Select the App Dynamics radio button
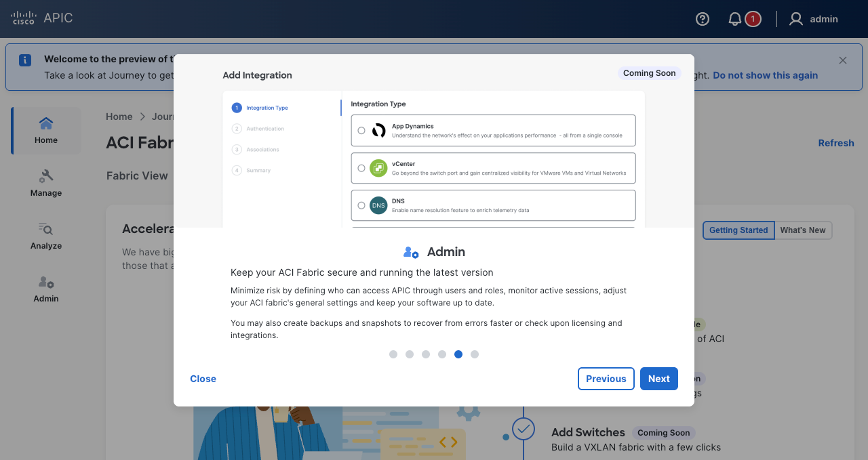The width and height of the screenshot is (868, 460). [361, 131]
